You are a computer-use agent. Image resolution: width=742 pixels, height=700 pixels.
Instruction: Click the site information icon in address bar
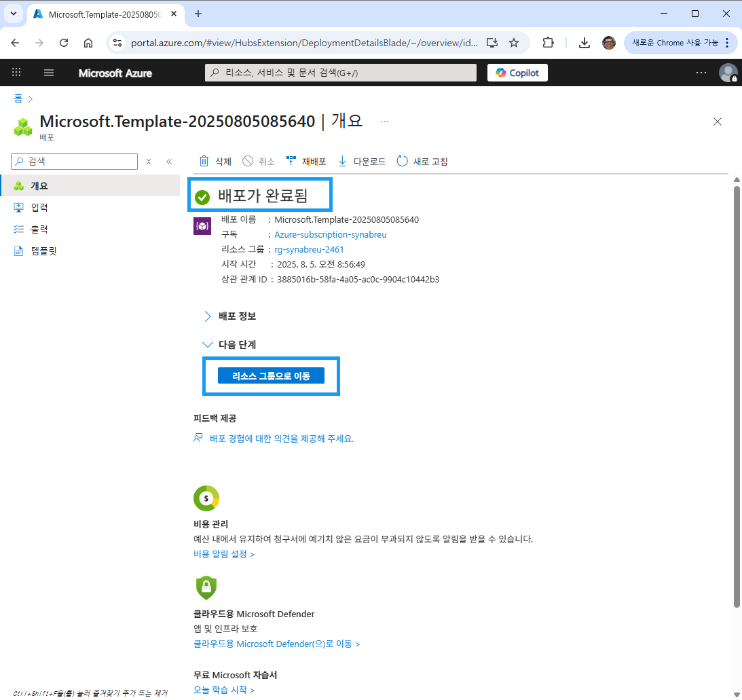click(117, 43)
